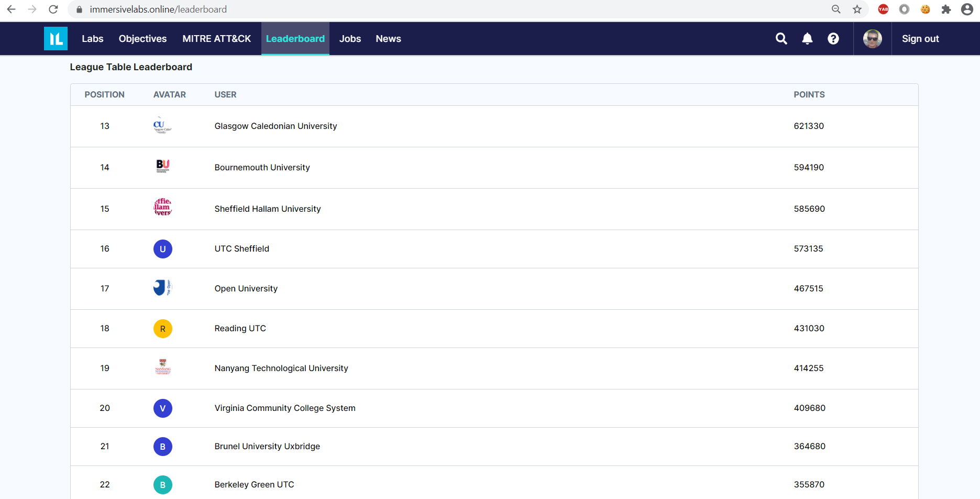Click the padlock site info icon
The height and width of the screenshot is (499, 980).
[x=79, y=9]
